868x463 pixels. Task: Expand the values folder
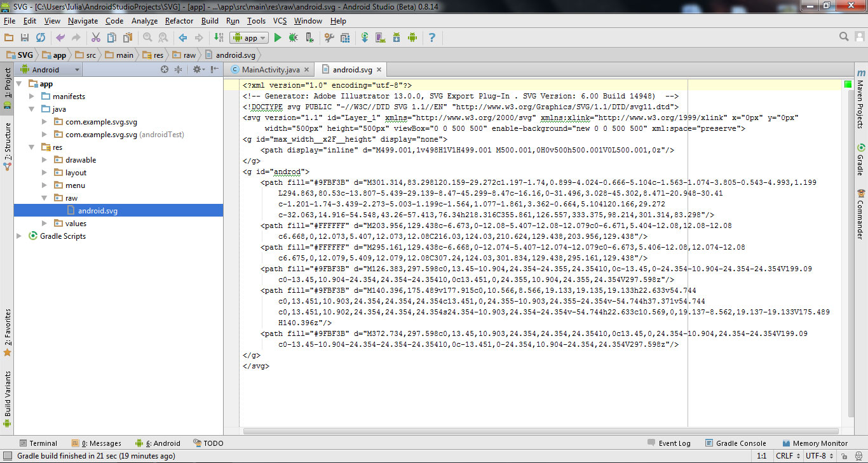[x=44, y=224]
